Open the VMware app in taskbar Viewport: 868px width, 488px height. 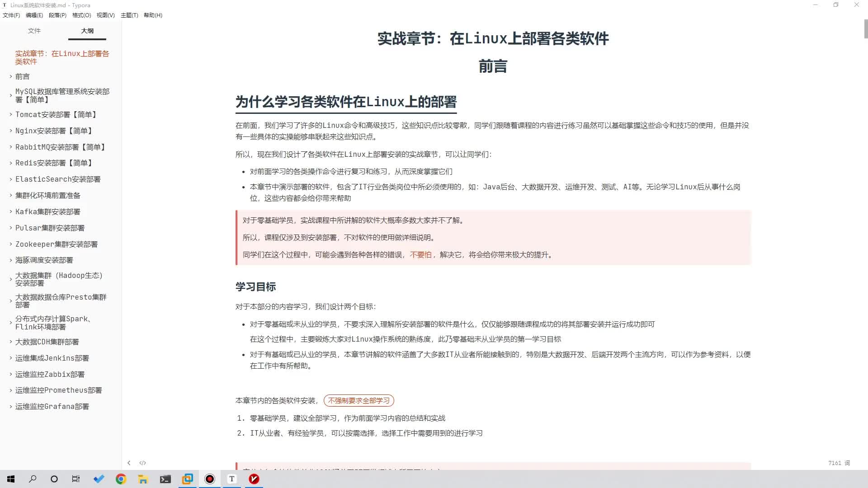187,479
